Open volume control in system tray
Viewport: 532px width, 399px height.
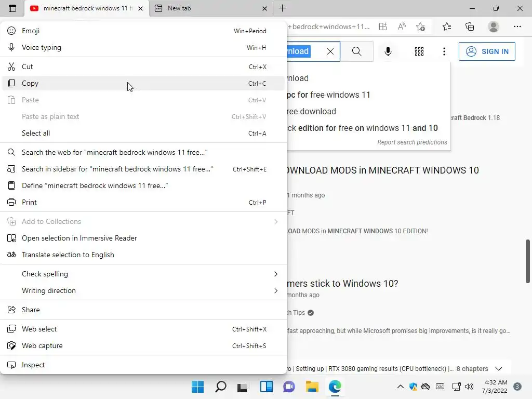click(469, 387)
